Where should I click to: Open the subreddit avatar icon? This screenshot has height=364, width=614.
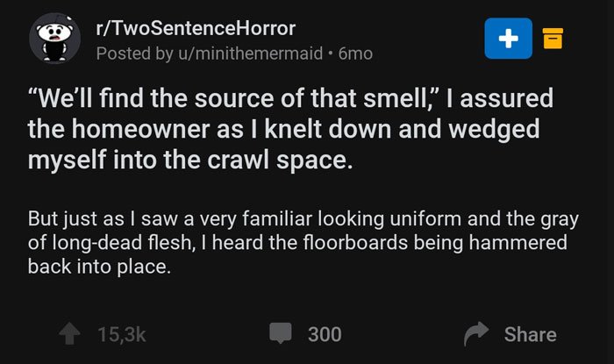(54, 39)
